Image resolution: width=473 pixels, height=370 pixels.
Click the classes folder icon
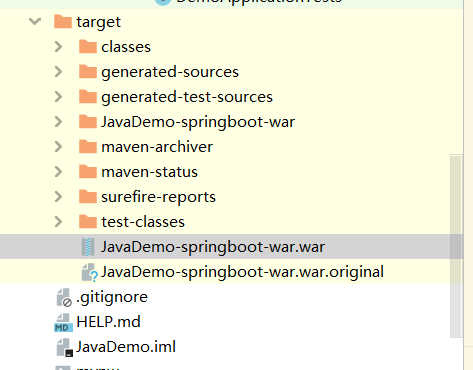(x=88, y=46)
